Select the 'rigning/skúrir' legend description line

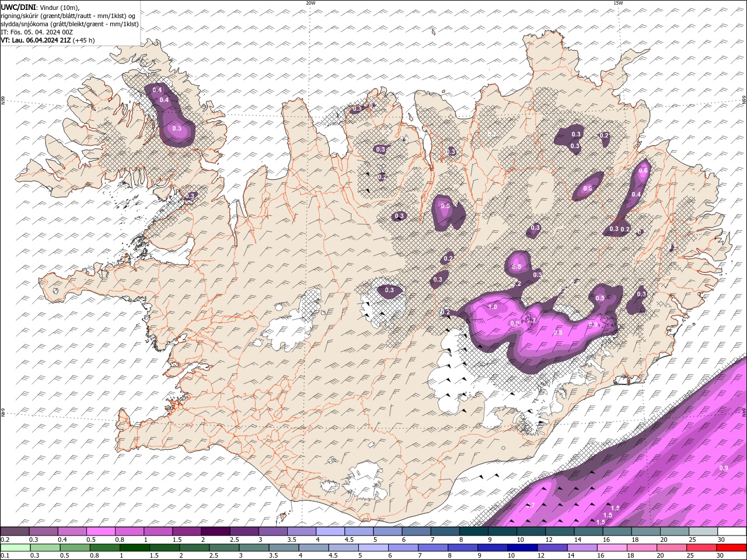point(68,16)
